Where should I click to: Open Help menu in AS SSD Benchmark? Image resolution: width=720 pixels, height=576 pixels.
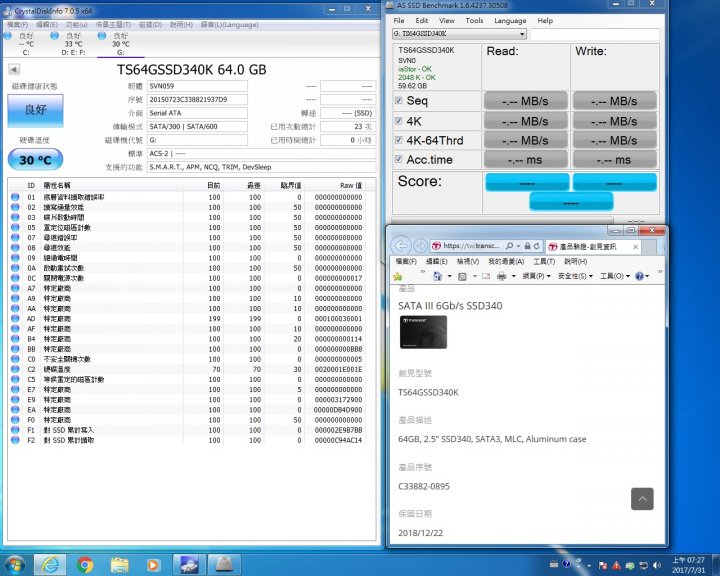(545, 21)
